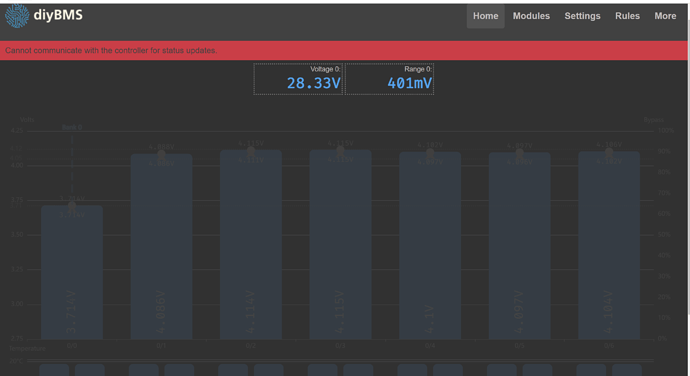Image resolution: width=690 pixels, height=376 pixels.
Task: Click the 4.114V bar for cell 0/2
Action: [x=251, y=244]
